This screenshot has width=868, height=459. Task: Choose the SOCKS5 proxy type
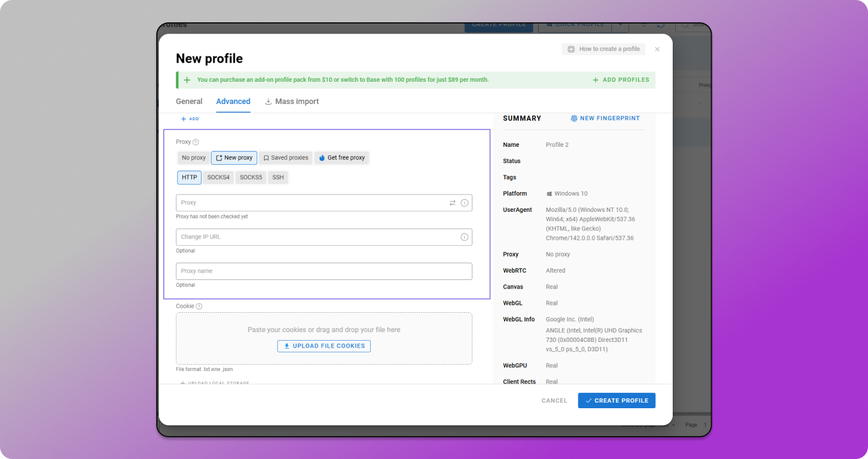pyautogui.click(x=250, y=177)
